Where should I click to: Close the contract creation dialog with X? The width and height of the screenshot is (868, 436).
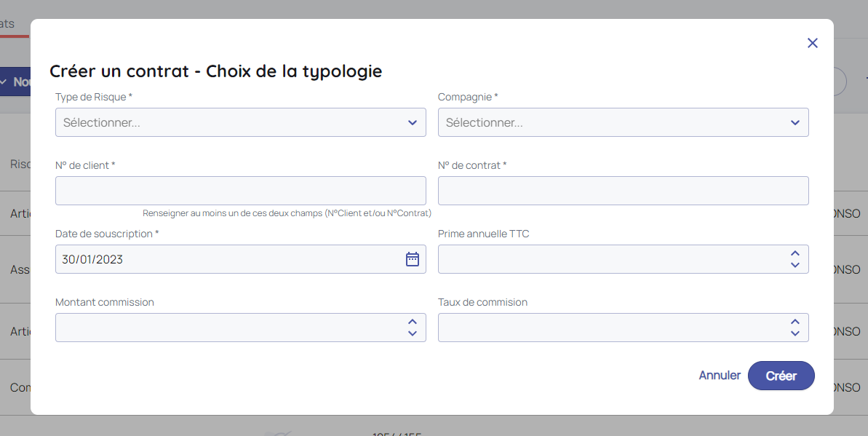tap(813, 43)
